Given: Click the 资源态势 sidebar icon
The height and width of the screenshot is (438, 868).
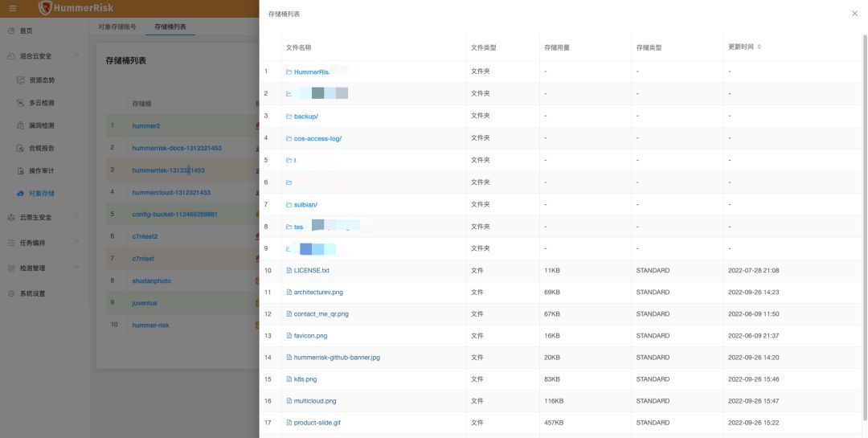Looking at the screenshot, I should 20,80.
